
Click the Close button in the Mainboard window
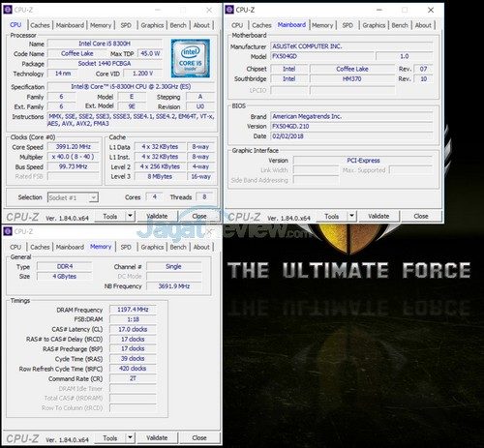click(421, 216)
